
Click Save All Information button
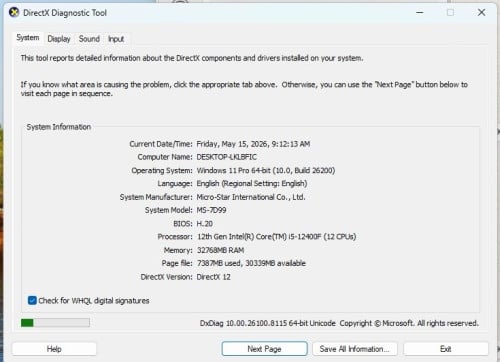tap(355, 349)
